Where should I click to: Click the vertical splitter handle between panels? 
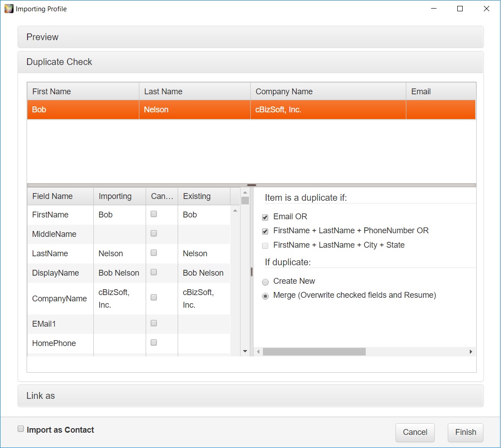pyautogui.click(x=252, y=272)
